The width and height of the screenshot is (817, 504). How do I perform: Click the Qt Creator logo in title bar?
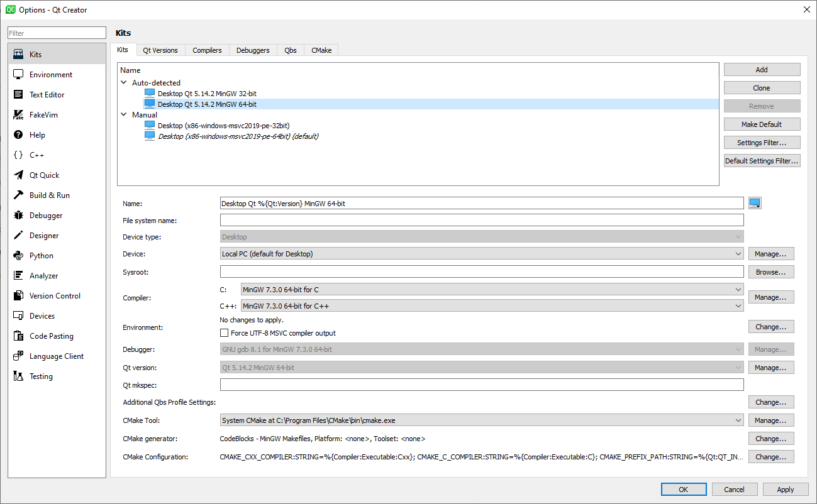pyautogui.click(x=10, y=9)
